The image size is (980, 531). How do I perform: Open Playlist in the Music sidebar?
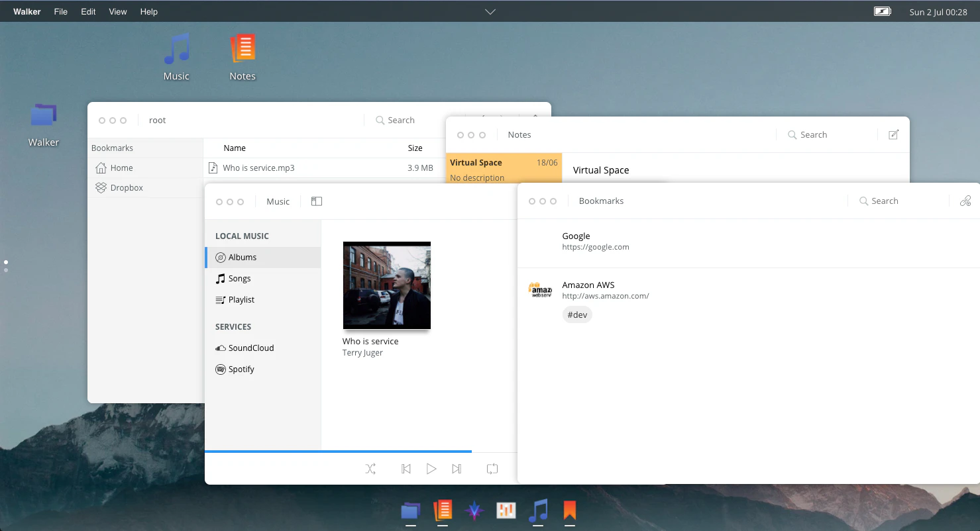[241, 300]
